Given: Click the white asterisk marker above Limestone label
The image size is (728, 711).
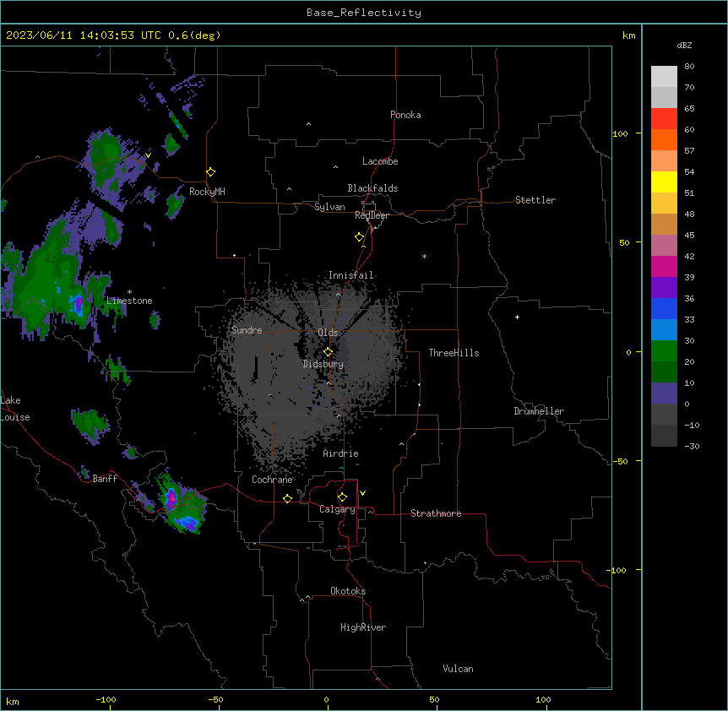Looking at the screenshot, I should (x=129, y=292).
